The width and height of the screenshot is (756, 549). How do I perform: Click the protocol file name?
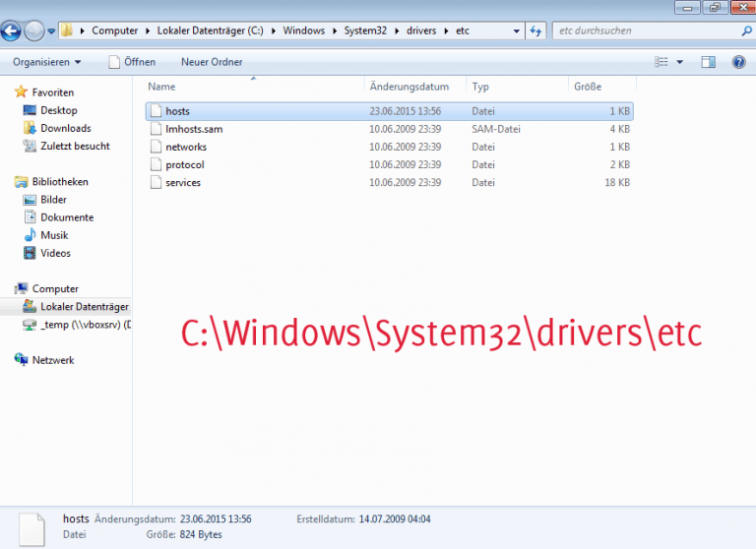[185, 165]
